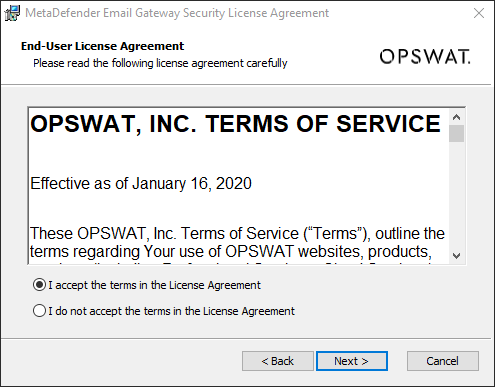495x387 pixels.
Task: Click the 'Please read the following' subtitle
Action: 160,63
